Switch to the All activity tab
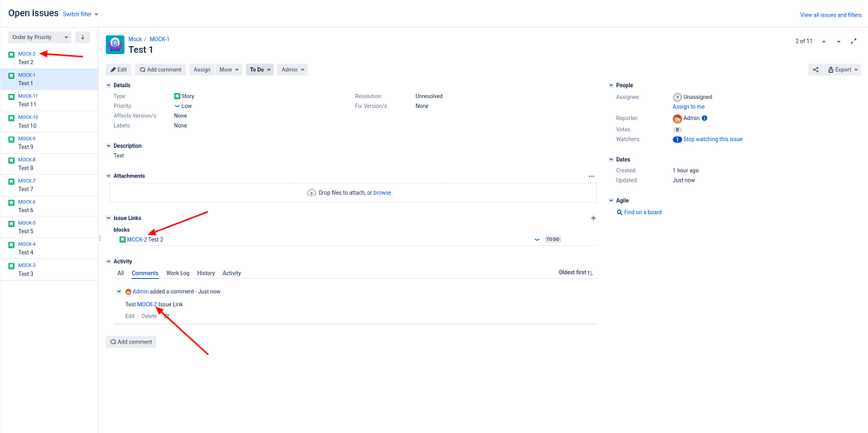Image resolution: width=868 pixels, height=433 pixels. click(121, 273)
